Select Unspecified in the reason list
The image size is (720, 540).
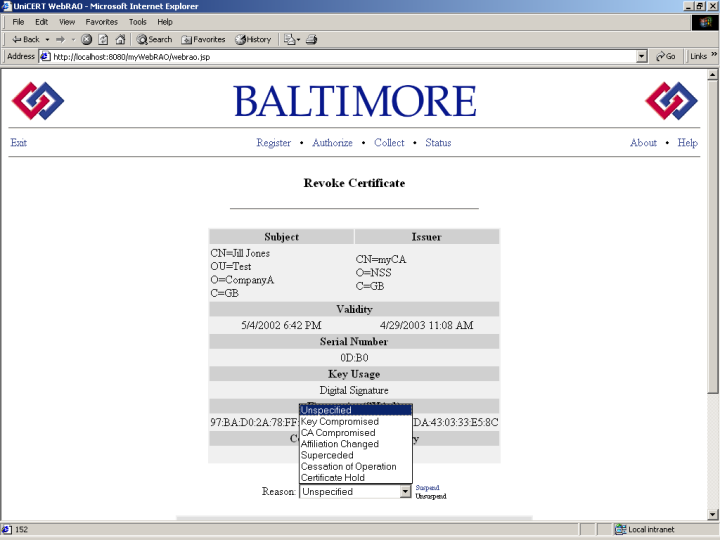(356, 410)
